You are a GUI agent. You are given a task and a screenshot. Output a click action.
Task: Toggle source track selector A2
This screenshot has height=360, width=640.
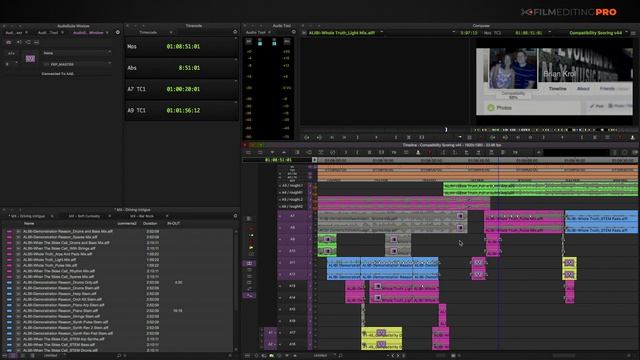[270, 344]
